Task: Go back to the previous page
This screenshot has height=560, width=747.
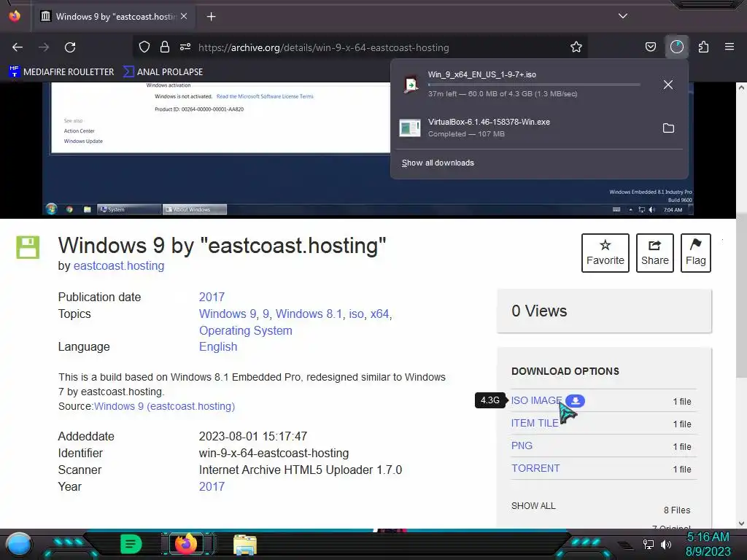Action: click(18, 47)
